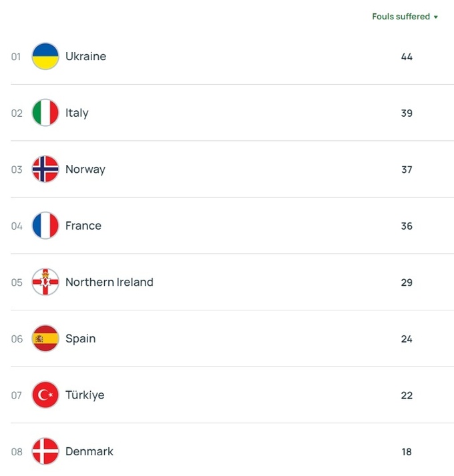Open the Spain team name link
This screenshot has height=476, width=454.
pyautogui.click(x=81, y=338)
